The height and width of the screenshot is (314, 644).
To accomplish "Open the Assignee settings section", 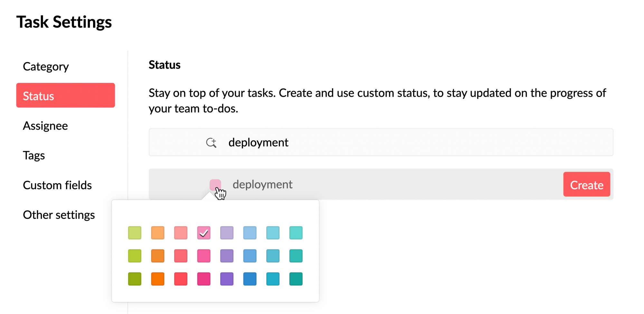I will (x=45, y=126).
